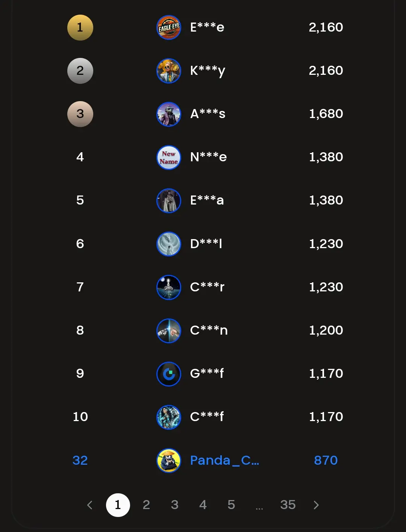The width and height of the screenshot is (406, 532).
Task: Switch to page 2 of leaderboard
Action: coord(146,505)
